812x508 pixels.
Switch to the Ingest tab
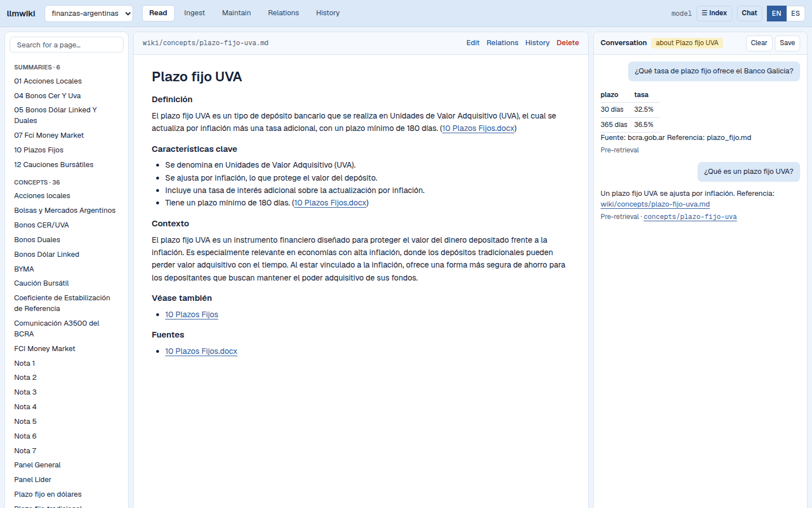195,13
